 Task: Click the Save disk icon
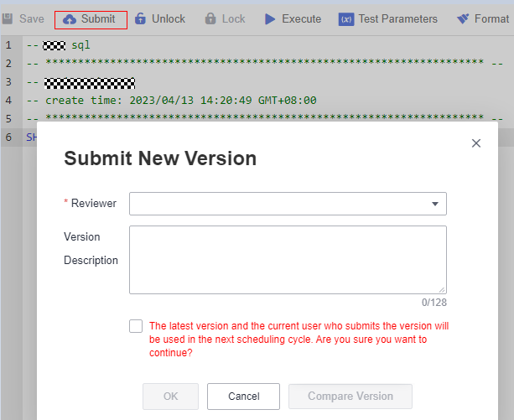8,19
